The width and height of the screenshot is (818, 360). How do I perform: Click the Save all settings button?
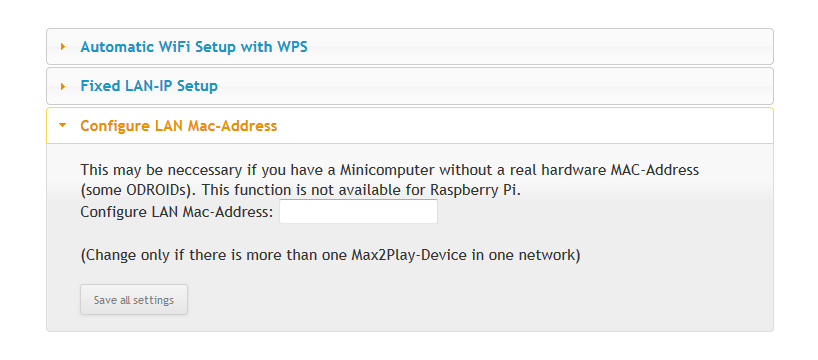[x=134, y=299]
